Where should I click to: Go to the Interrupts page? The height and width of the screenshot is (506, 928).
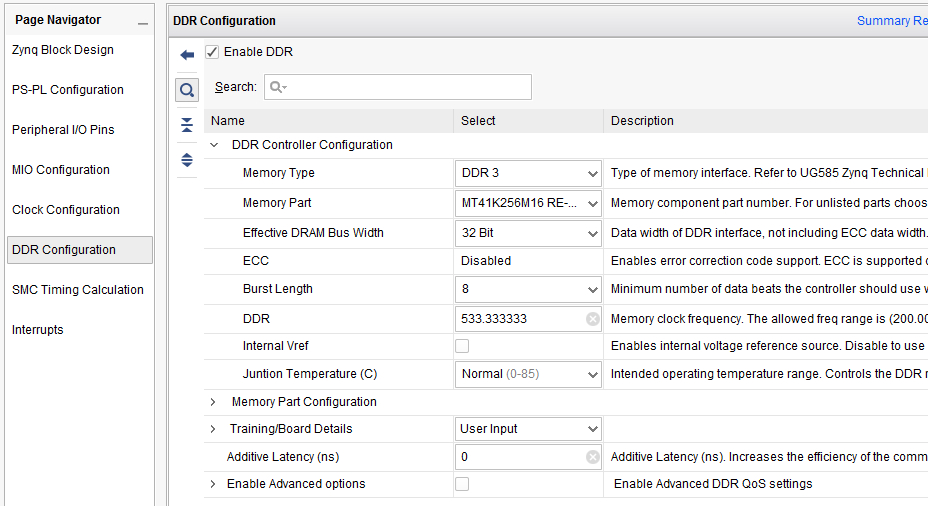pos(37,330)
